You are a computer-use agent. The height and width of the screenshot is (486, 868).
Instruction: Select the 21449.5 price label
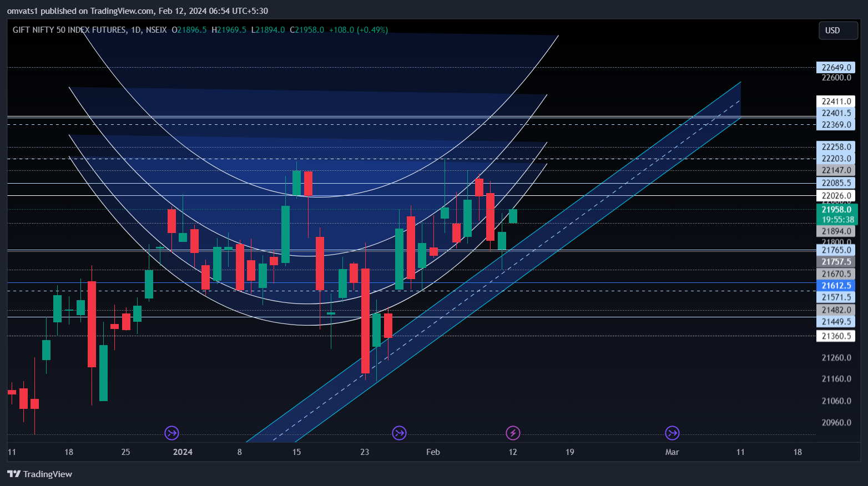(x=836, y=322)
